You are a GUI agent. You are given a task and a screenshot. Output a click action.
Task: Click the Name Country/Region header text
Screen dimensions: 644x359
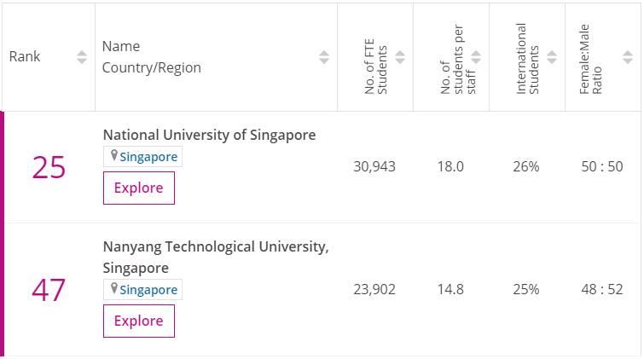tap(151, 57)
